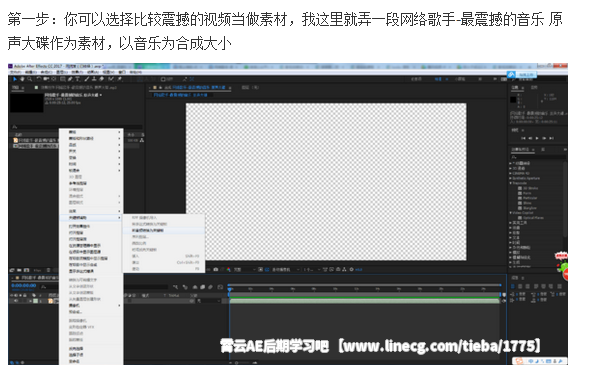Select the Rotation tool
591x365 pixels.
[39, 79]
